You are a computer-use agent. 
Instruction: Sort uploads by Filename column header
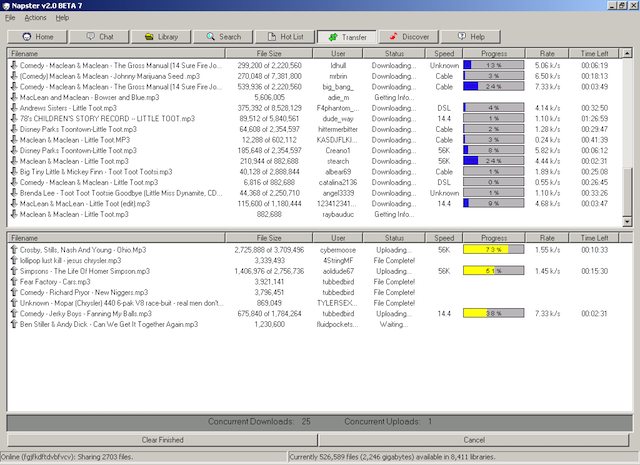pos(116,238)
